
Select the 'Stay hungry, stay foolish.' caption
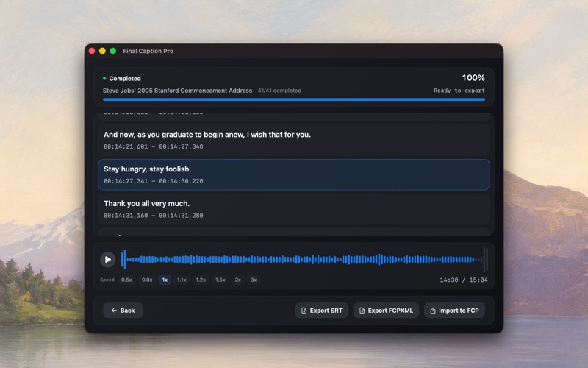[294, 174]
